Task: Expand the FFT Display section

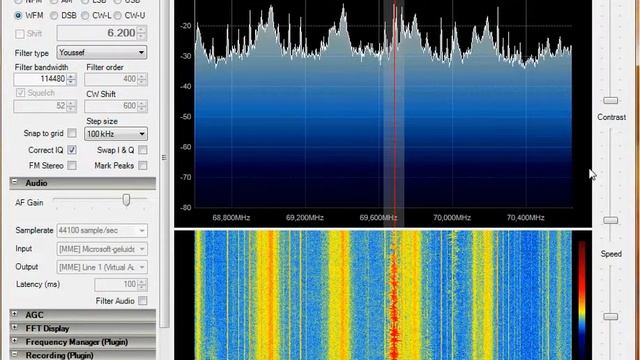Action: (x=15, y=327)
